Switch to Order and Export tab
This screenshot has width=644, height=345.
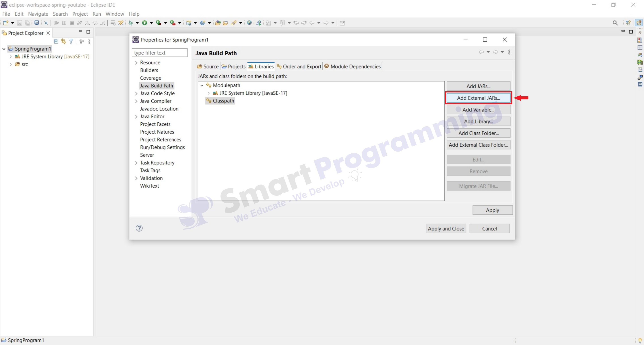point(299,66)
